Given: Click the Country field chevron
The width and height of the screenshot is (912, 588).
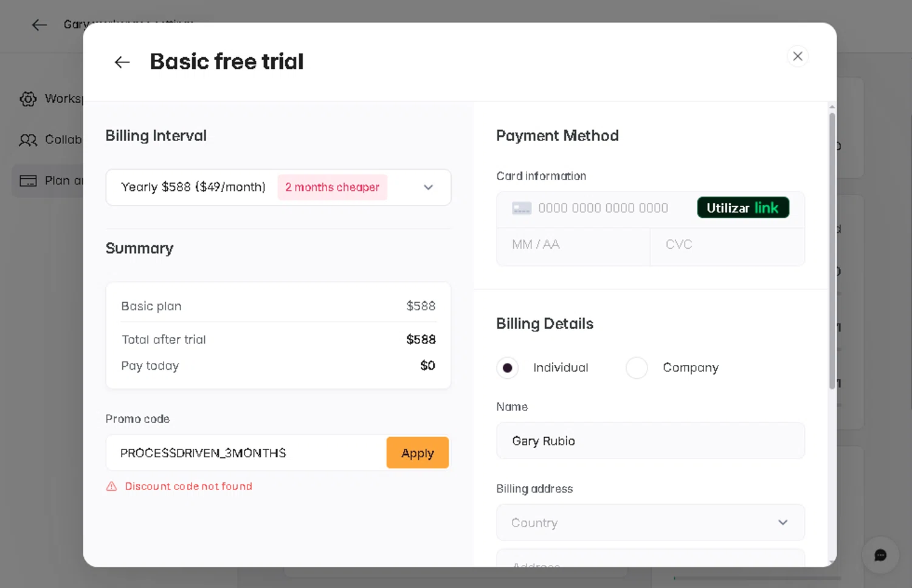Looking at the screenshot, I should coord(783,522).
